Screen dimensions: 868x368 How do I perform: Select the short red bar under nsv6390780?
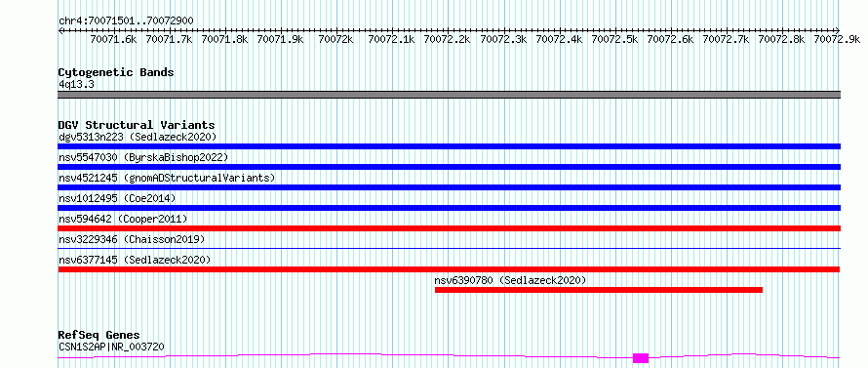(599, 290)
